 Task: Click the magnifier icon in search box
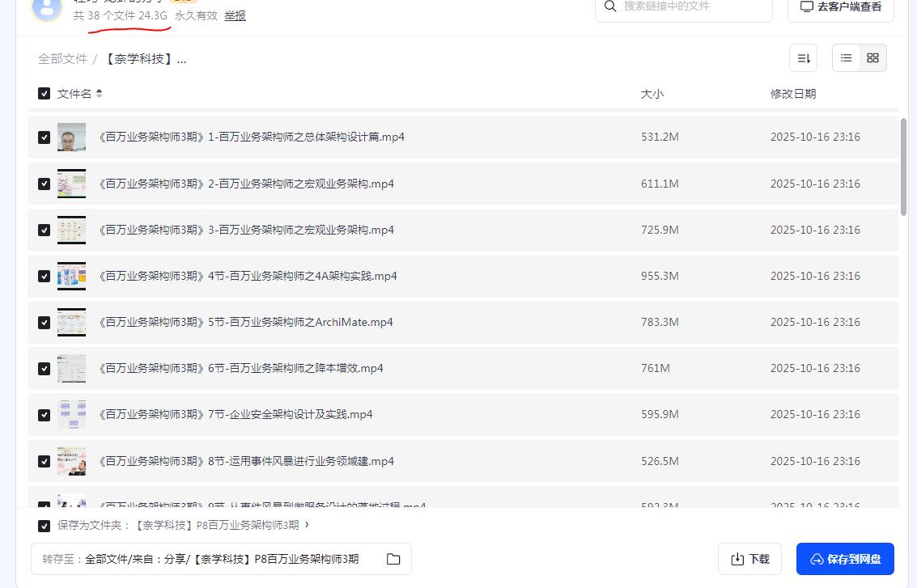[610, 6]
